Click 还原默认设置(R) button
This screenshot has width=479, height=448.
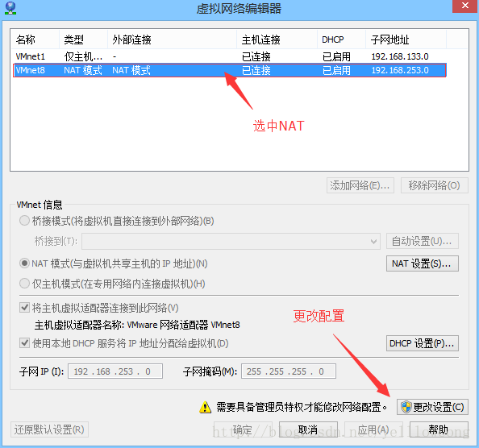pos(49,429)
